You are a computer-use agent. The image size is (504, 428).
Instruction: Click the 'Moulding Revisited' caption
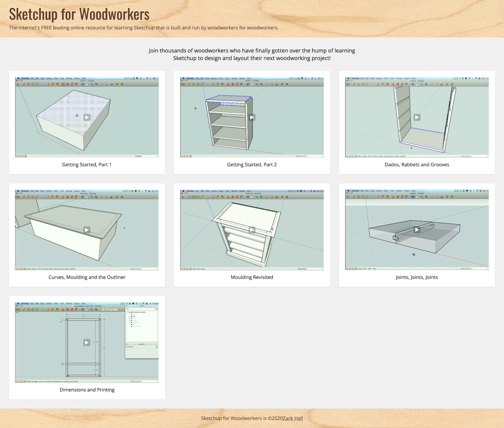click(252, 277)
